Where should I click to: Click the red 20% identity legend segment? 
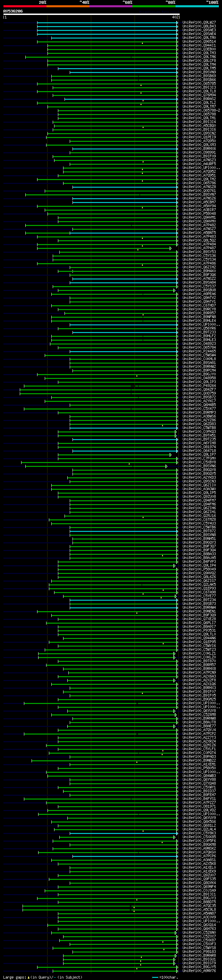pyautogui.click(x=25, y=6)
